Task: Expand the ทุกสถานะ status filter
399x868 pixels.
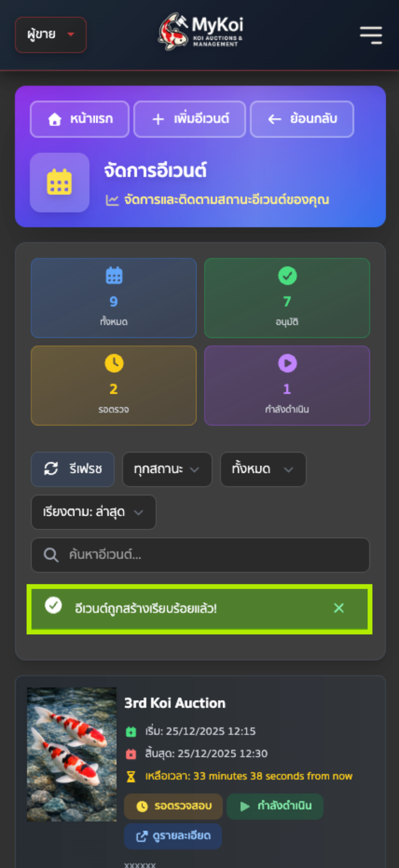Action: (167, 469)
